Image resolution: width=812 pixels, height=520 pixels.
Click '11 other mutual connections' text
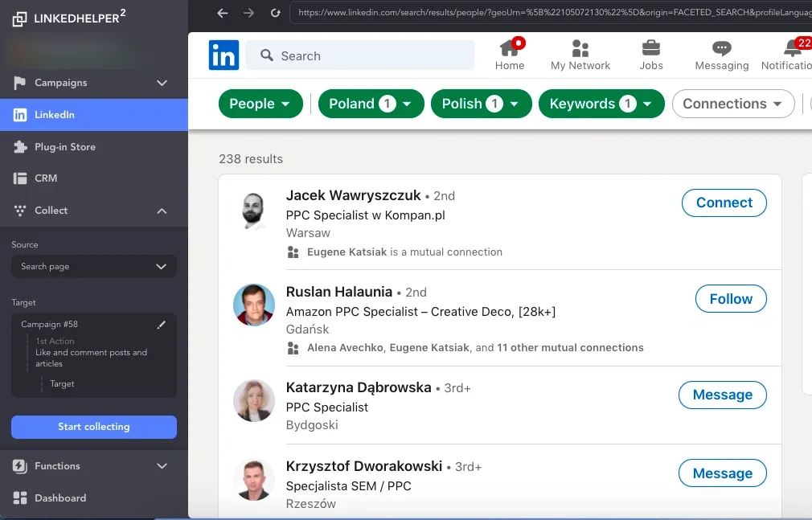pos(570,348)
